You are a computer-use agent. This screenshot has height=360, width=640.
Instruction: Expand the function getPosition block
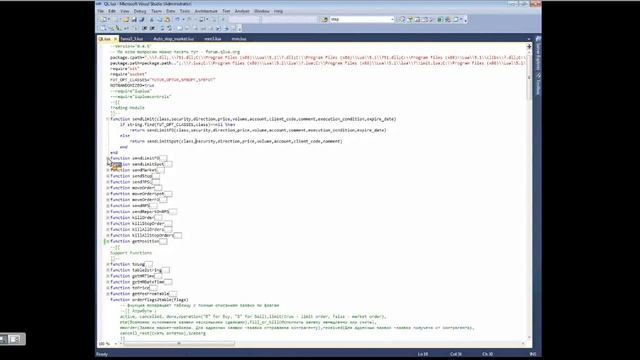pyautogui.click(x=108, y=241)
